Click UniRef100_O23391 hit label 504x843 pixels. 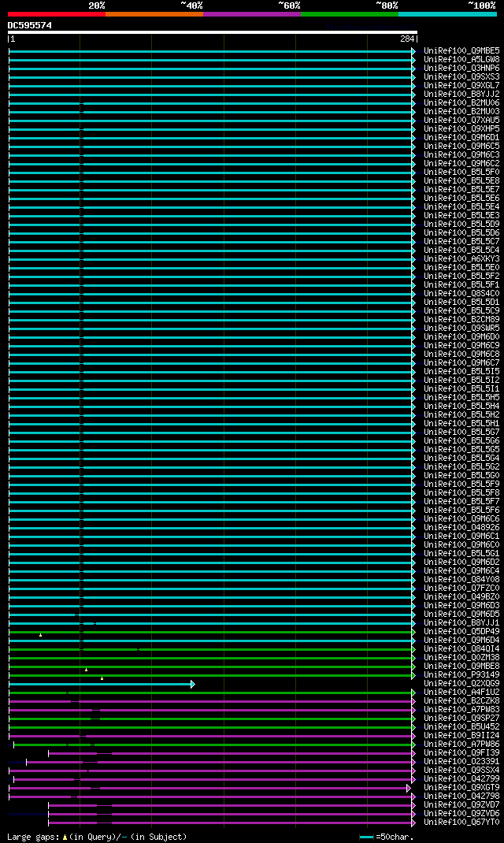pyautogui.click(x=461, y=761)
